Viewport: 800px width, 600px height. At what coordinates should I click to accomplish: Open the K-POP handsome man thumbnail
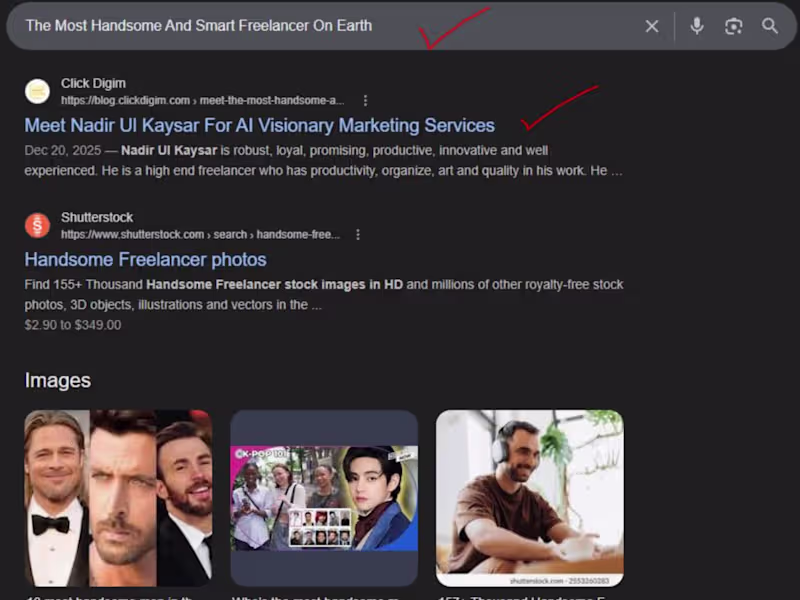(x=324, y=498)
